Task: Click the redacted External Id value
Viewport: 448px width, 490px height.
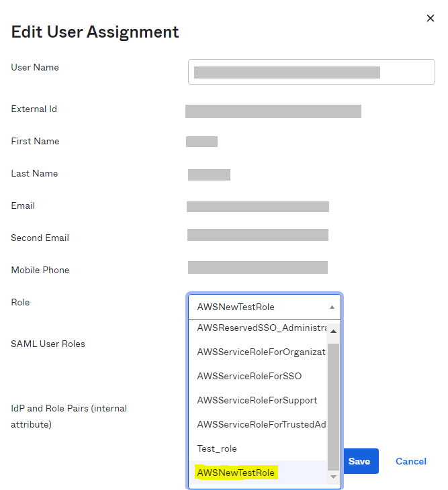Action: 273,111
